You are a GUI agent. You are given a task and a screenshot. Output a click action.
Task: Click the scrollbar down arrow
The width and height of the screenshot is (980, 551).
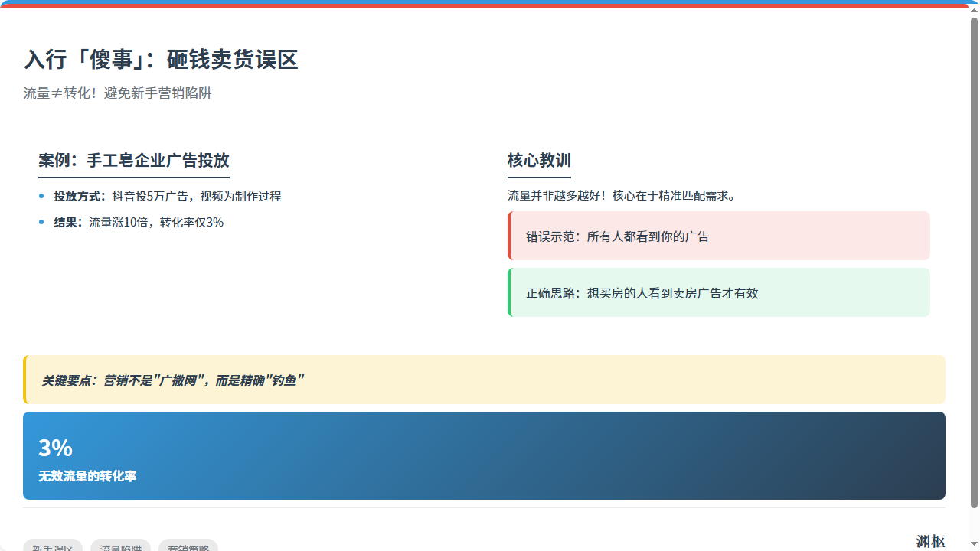(x=974, y=545)
